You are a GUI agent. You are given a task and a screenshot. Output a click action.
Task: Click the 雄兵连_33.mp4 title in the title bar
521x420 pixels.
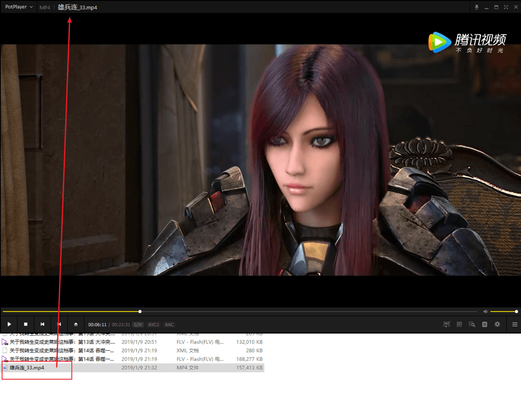click(x=77, y=8)
